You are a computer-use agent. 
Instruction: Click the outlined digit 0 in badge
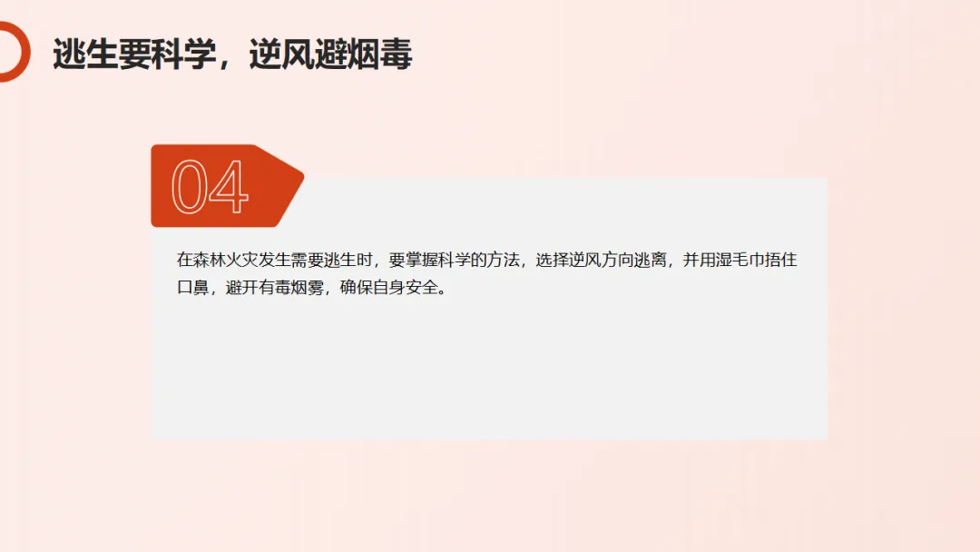189,186
